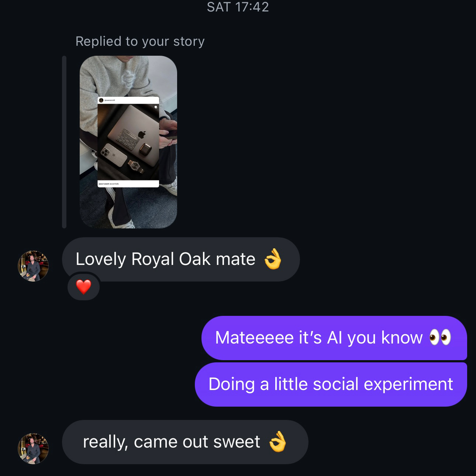Click the vertical reply bar beside the story
The width and height of the screenshot is (476, 476).
(64, 142)
